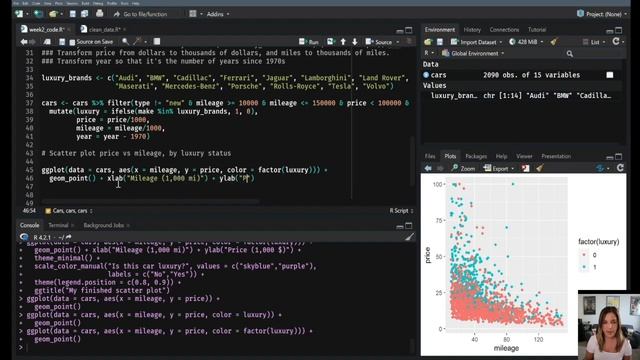
Task: Print the current file
Action: [100, 13]
